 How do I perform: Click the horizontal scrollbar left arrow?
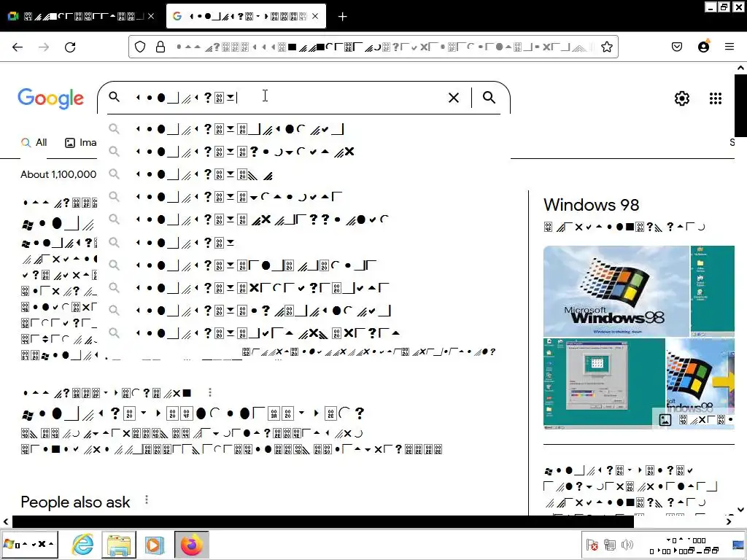pos(6,521)
